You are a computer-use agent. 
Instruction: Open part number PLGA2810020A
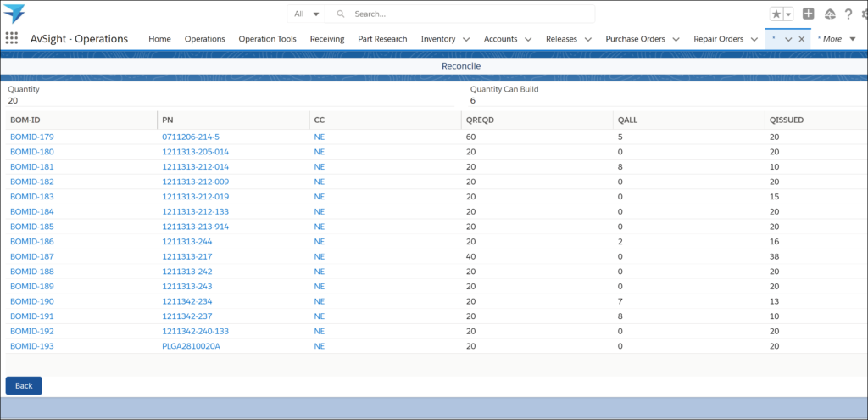[191, 346]
